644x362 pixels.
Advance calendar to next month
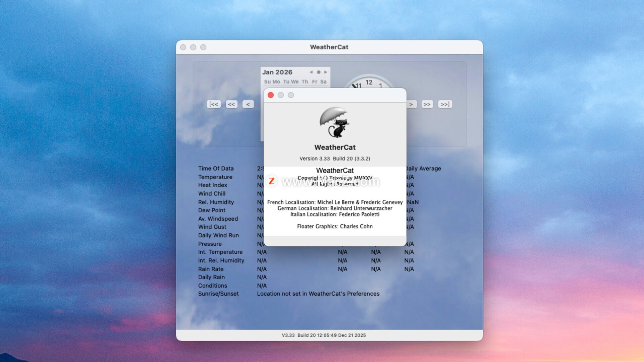click(x=326, y=72)
